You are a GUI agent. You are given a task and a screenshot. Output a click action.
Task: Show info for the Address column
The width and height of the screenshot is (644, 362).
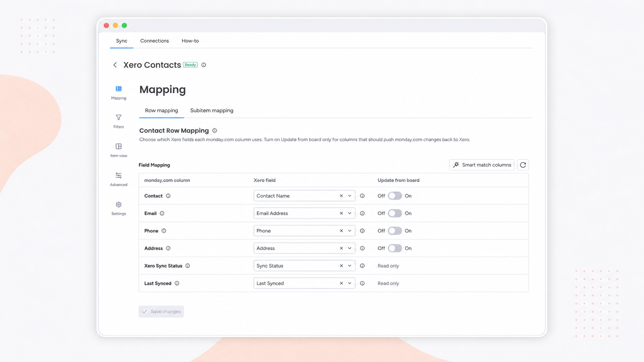click(168, 249)
